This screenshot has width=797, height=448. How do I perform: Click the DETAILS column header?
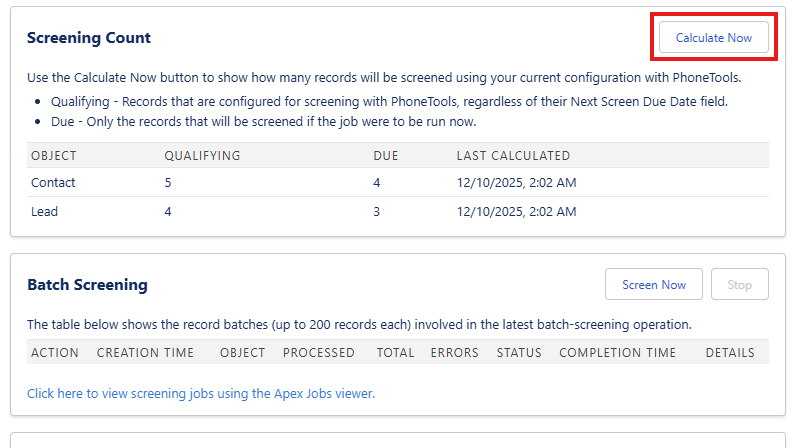[x=730, y=353]
